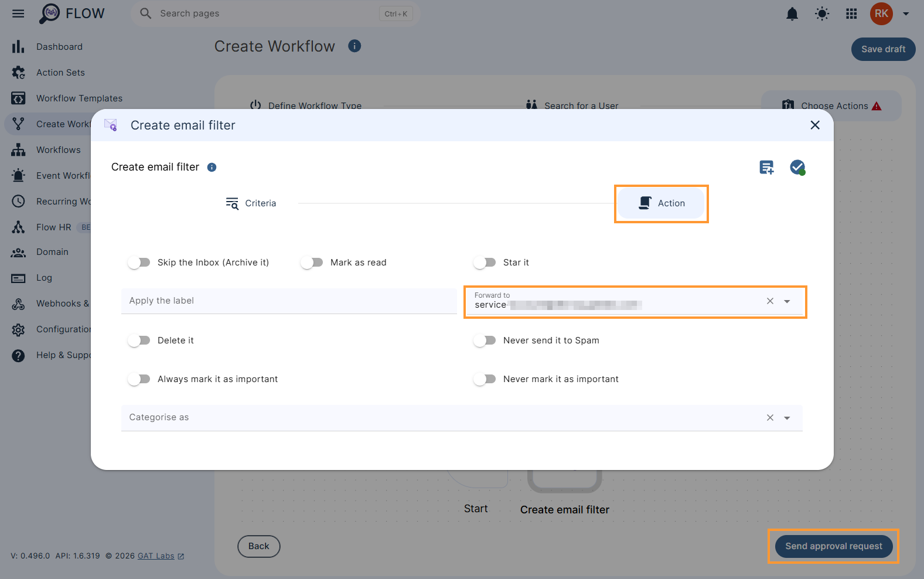This screenshot has width=924, height=579.
Task: Open the GAT Labs link
Action: pos(161,556)
